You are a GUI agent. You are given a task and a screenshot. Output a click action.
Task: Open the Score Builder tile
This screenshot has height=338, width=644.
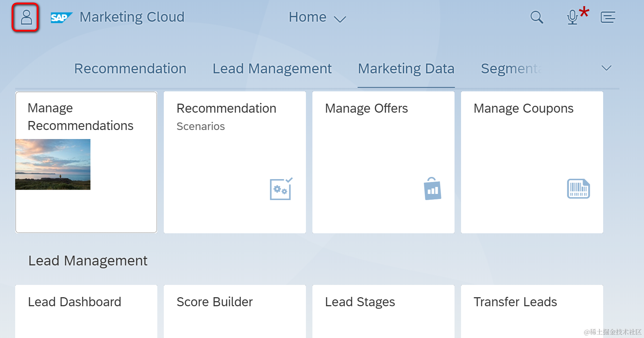tap(235, 311)
